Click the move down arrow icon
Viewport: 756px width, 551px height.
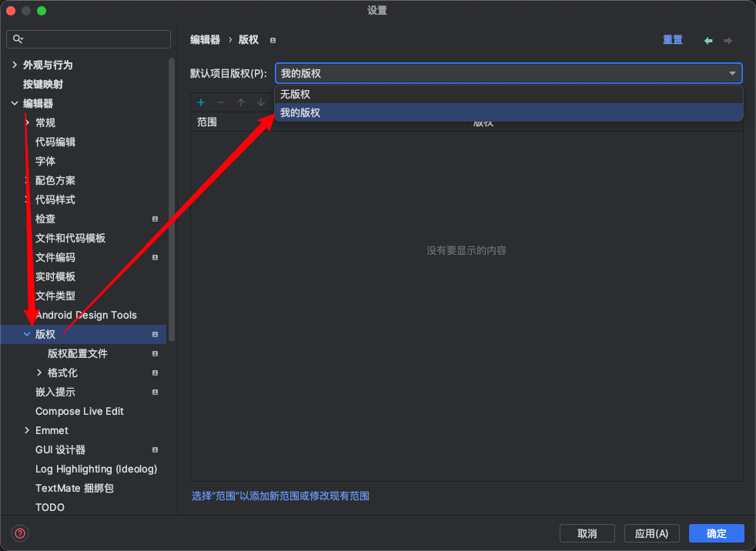tap(261, 102)
